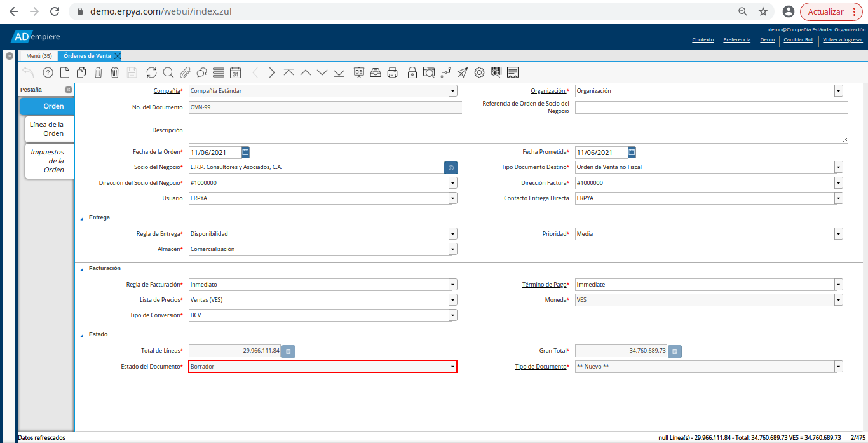The image size is (868, 443).
Task: Collapse the Entrega section
Action: click(x=81, y=218)
